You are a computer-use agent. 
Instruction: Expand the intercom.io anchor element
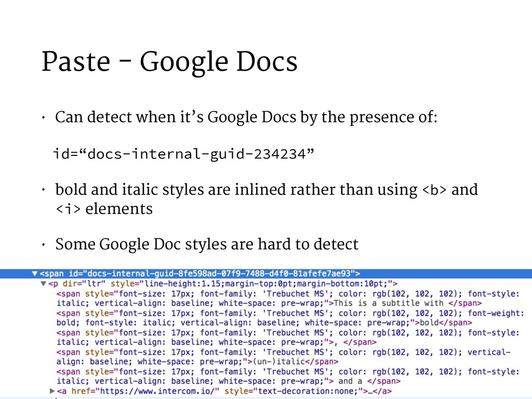pyautogui.click(x=52, y=391)
